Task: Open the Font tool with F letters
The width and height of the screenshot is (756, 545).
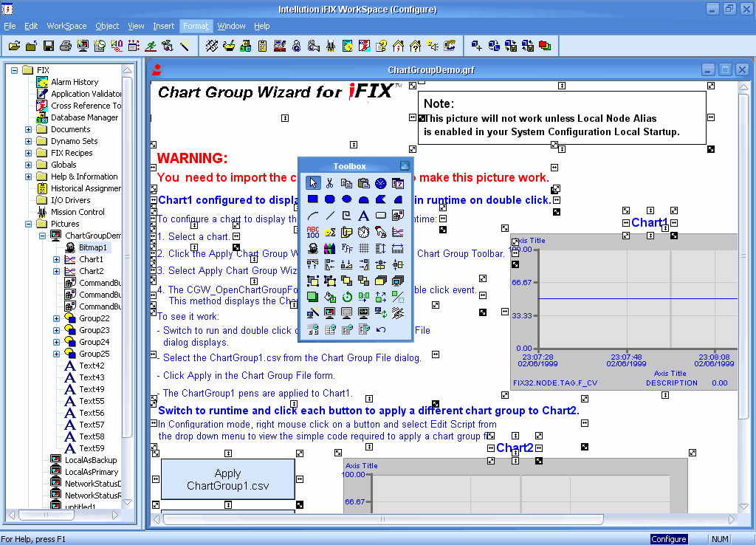Action: click(x=347, y=248)
